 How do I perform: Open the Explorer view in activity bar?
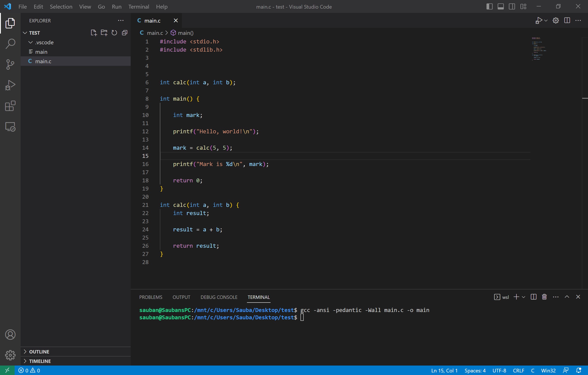(10, 23)
